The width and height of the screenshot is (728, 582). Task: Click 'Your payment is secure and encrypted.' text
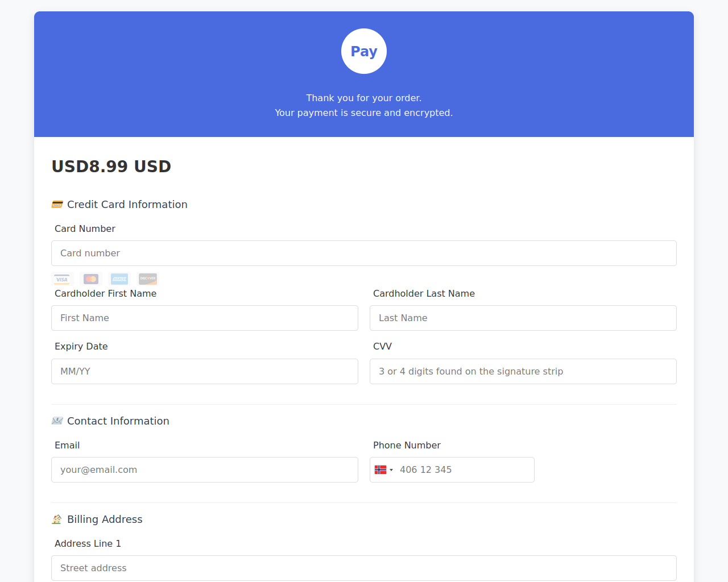pos(364,113)
